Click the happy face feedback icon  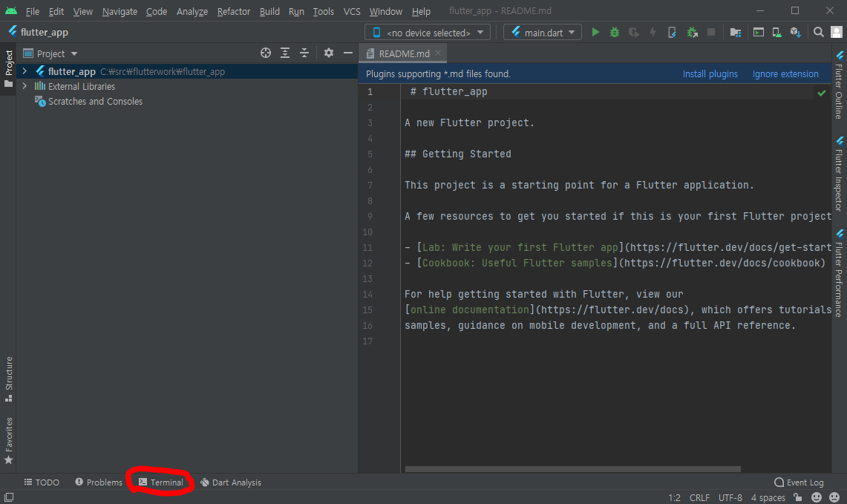click(817, 497)
